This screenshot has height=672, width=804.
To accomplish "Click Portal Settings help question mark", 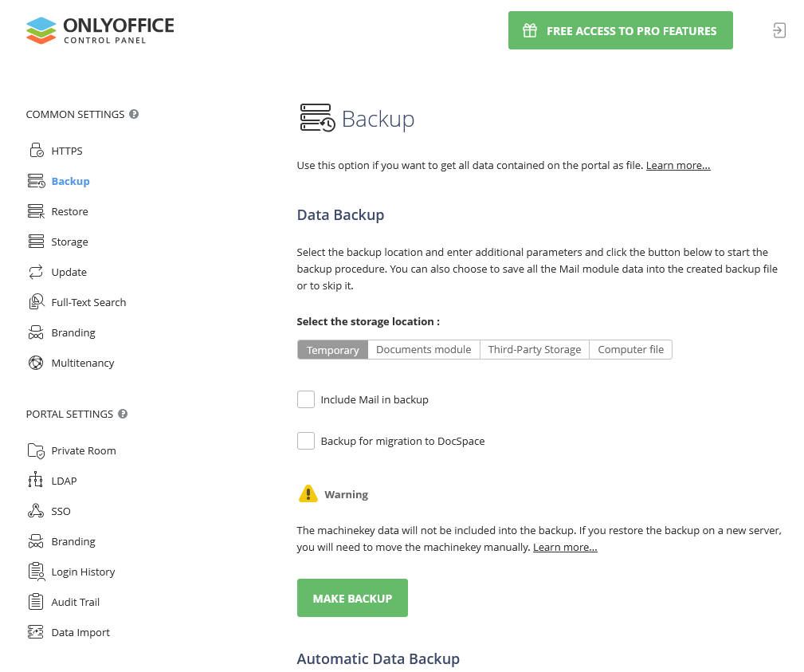I will pos(123,414).
